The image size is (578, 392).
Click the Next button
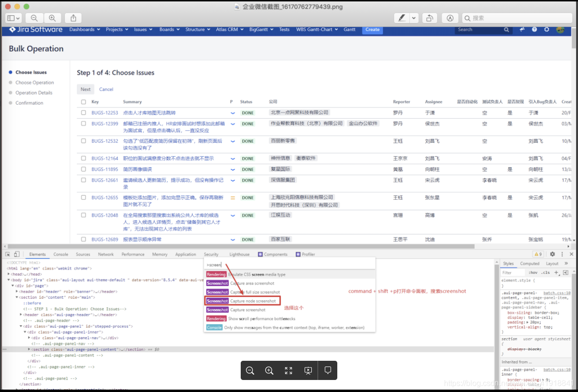click(x=86, y=89)
